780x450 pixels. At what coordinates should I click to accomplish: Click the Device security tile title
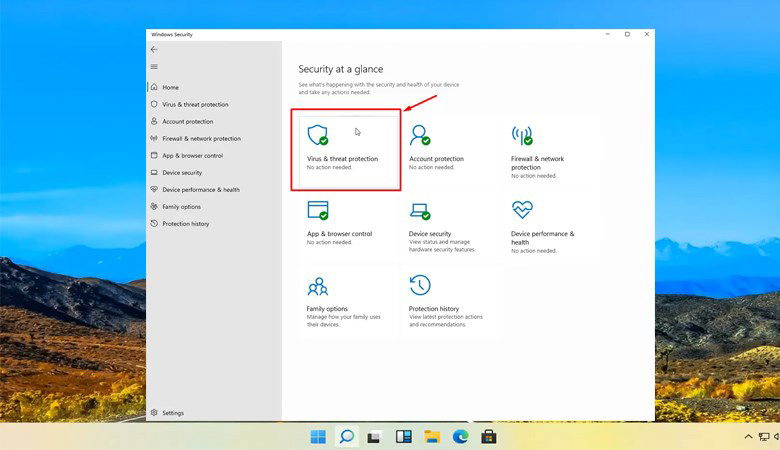point(430,234)
